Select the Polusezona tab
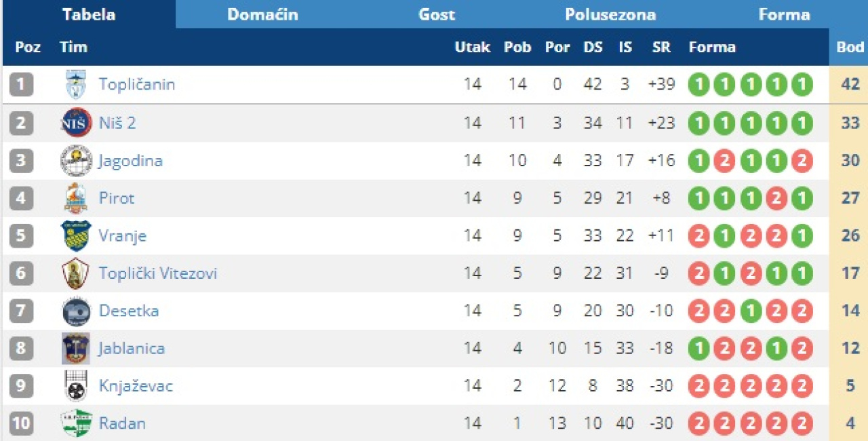The width and height of the screenshot is (868, 441). 610,14
